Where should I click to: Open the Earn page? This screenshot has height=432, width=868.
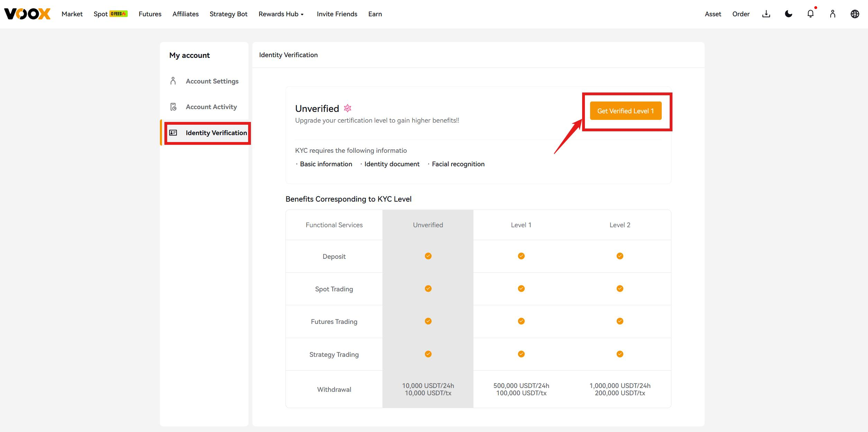click(375, 14)
